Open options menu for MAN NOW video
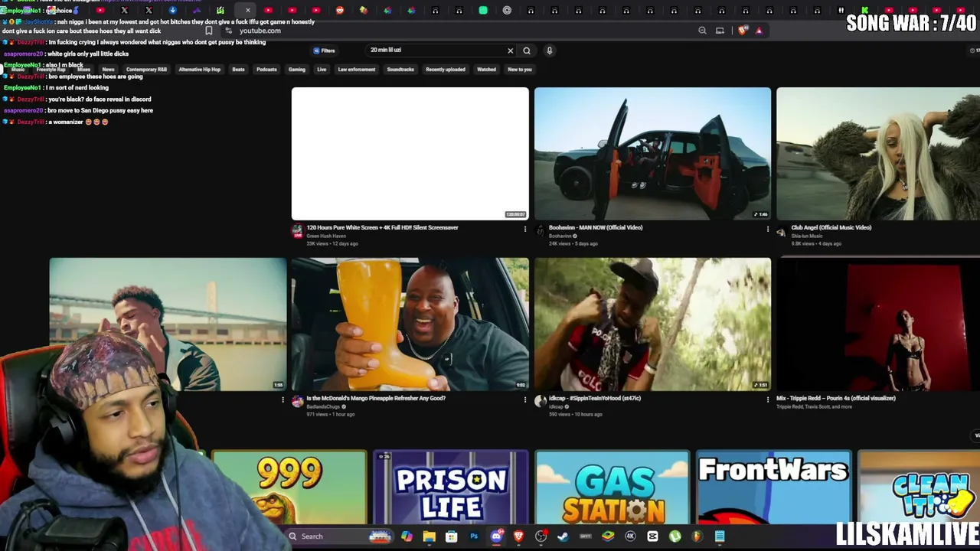The image size is (980, 551). (768, 229)
